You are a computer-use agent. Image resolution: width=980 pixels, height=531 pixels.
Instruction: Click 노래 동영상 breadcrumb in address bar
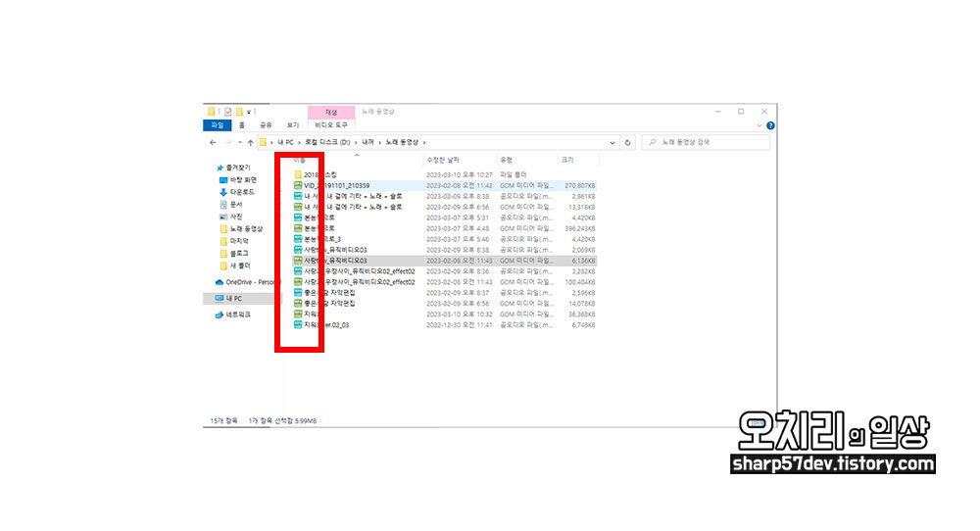coord(402,142)
